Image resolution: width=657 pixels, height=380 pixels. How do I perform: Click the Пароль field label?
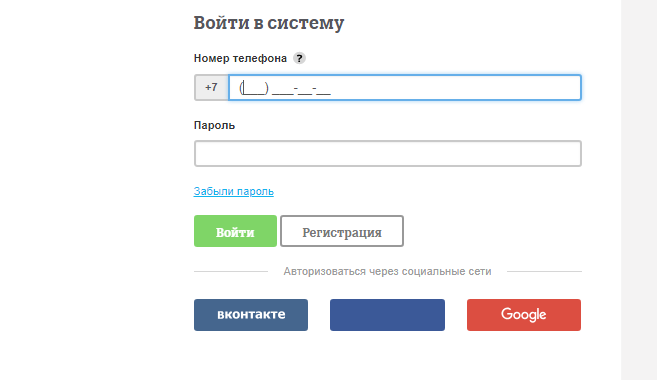pyautogui.click(x=214, y=125)
